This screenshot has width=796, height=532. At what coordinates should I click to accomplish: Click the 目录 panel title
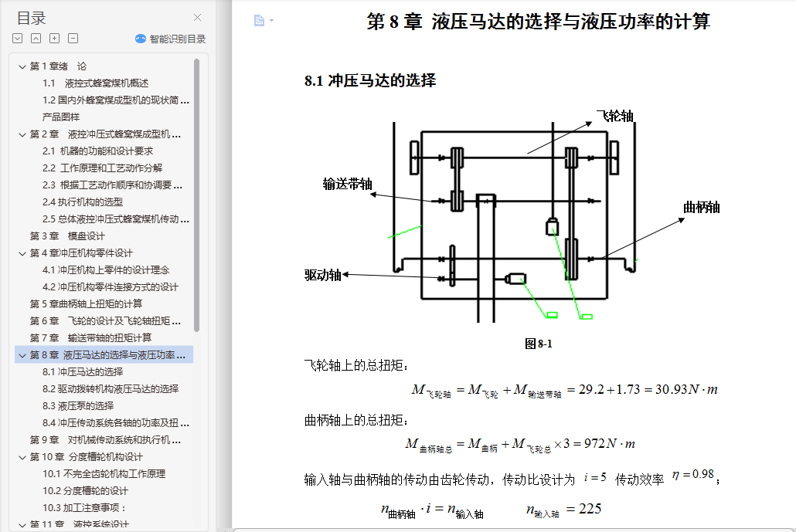coord(31,19)
